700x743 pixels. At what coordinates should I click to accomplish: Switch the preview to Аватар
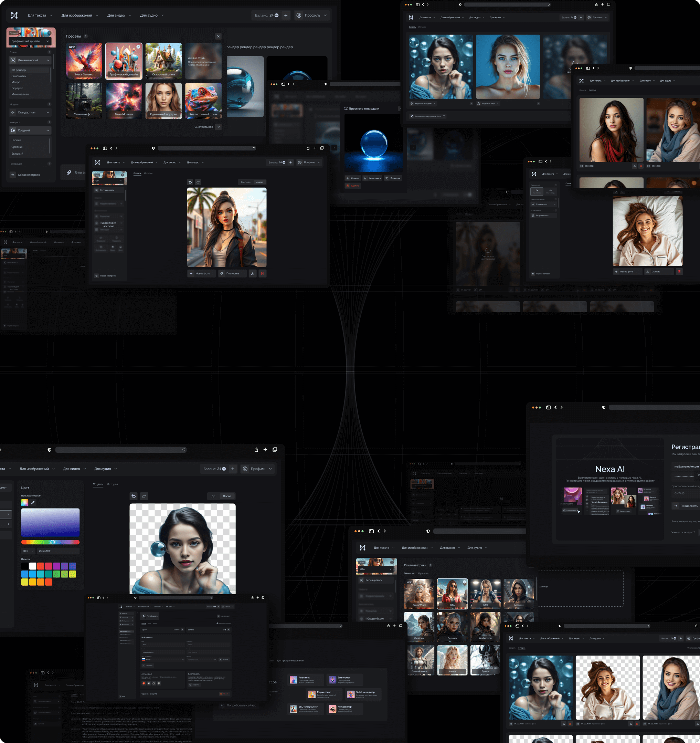click(x=259, y=182)
